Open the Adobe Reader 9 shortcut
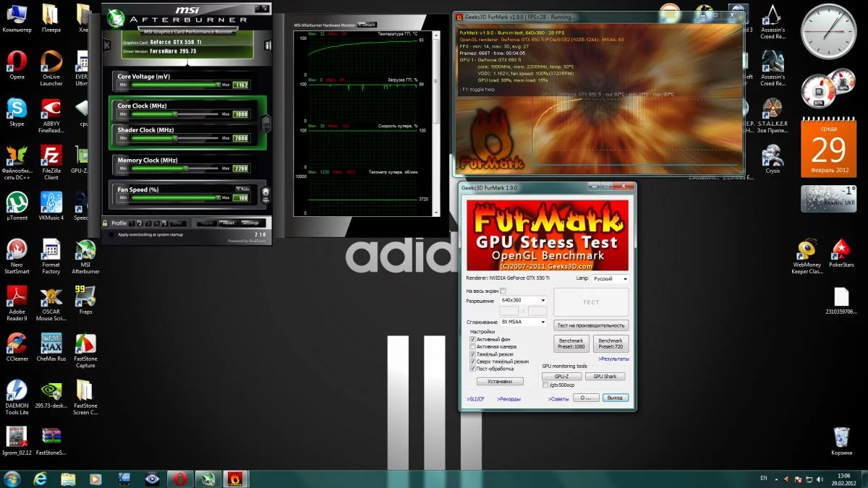The image size is (868, 488). click(x=17, y=304)
